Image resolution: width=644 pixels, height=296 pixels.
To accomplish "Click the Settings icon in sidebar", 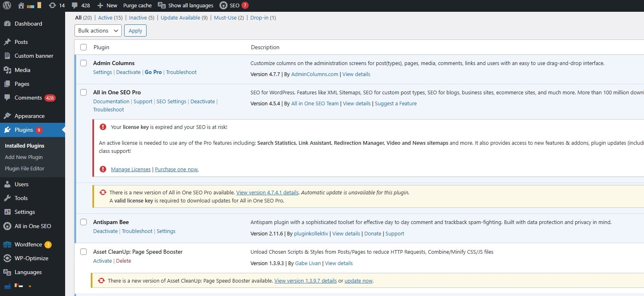I will (7, 212).
